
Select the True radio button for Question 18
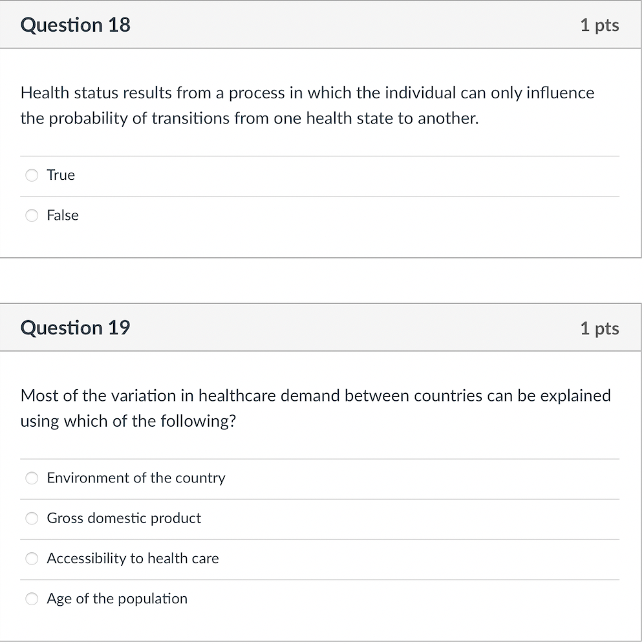click(x=32, y=175)
